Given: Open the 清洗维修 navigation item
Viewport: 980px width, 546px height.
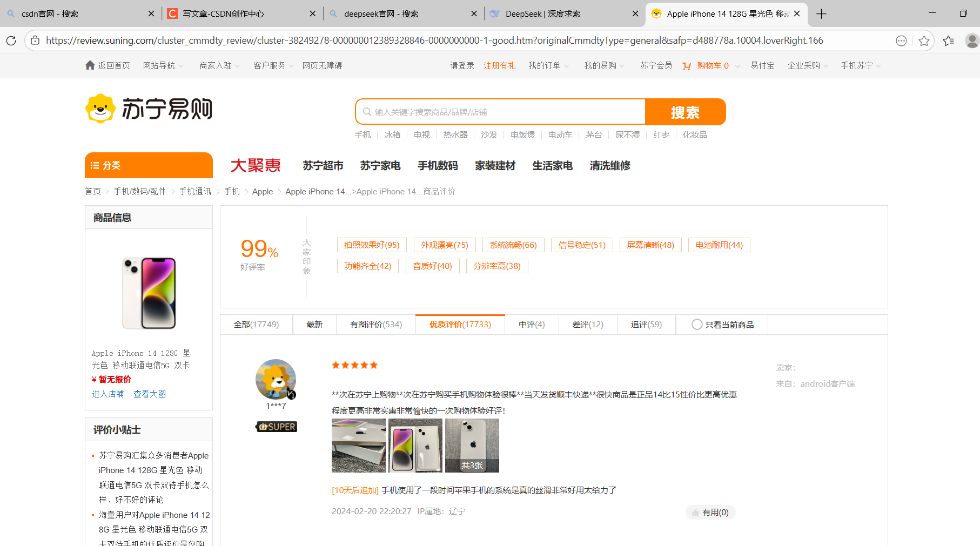Looking at the screenshot, I should (x=610, y=166).
